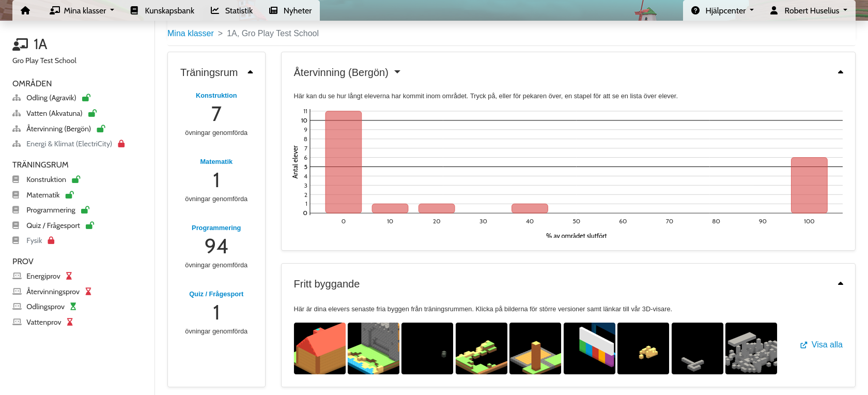Click the hourglass icon beside Återvinningsprov

[88, 292]
